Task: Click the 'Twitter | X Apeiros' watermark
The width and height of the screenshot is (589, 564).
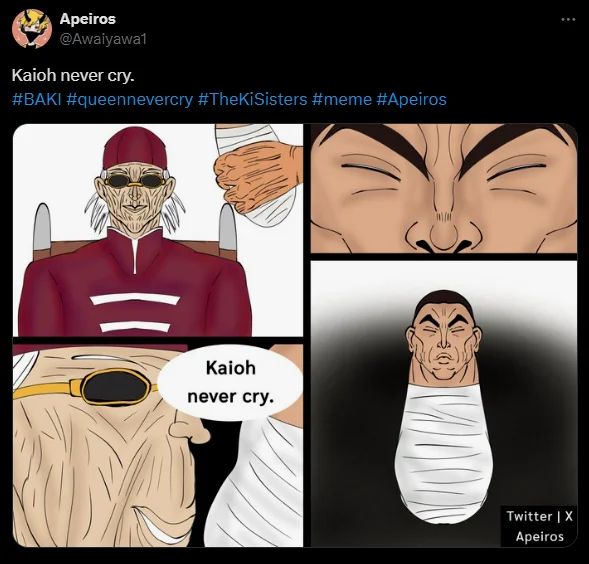Action: click(x=539, y=526)
